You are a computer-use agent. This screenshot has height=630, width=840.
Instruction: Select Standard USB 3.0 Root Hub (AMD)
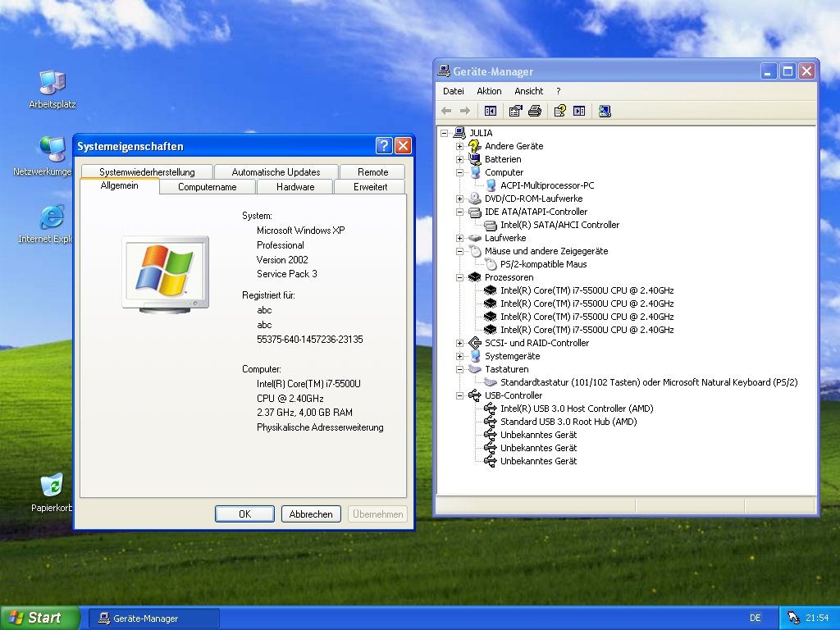coord(568,422)
